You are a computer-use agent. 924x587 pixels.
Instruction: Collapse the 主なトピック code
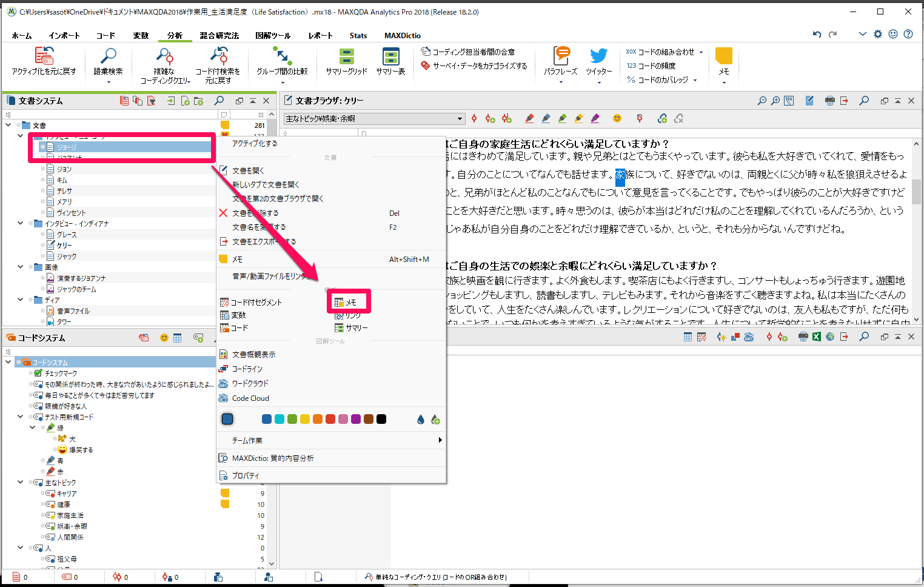21,483
